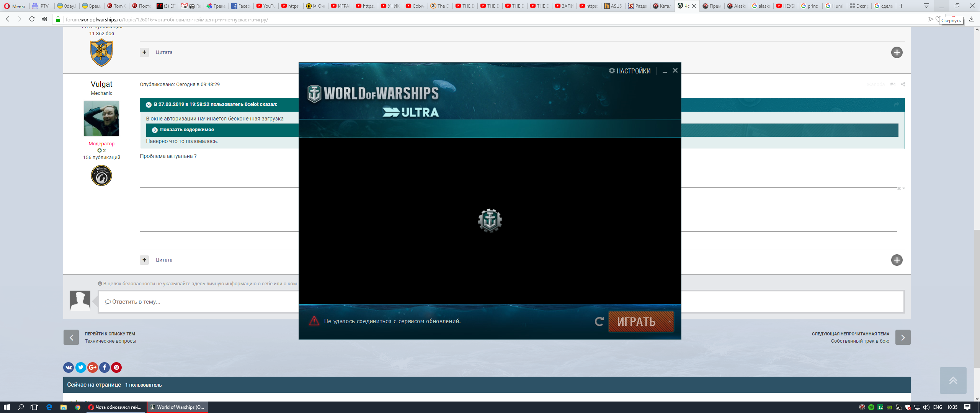
Task: Click multiquote plus button in Vulgat's post
Action: pyautogui.click(x=144, y=260)
